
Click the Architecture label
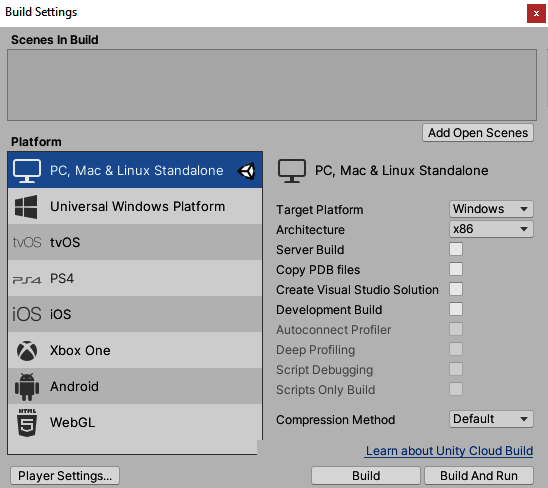pyautogui.click(x=310, y=230)
